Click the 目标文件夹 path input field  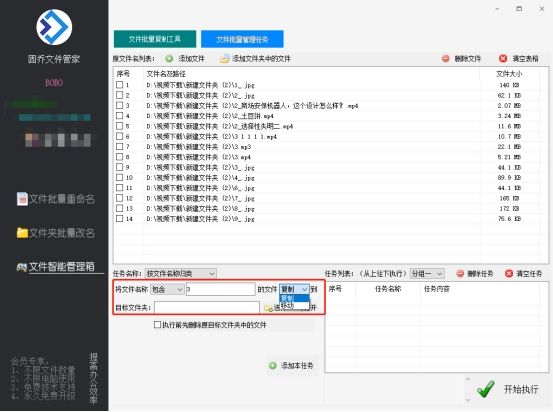tap(207, 308)
